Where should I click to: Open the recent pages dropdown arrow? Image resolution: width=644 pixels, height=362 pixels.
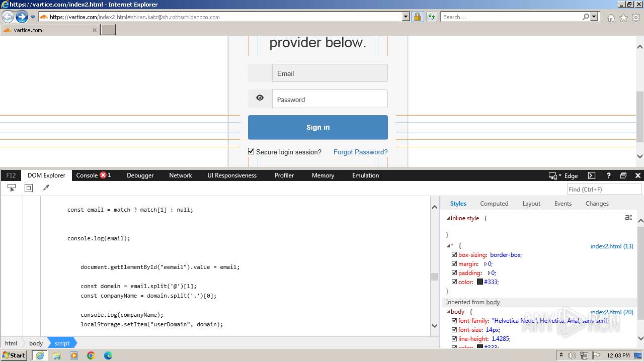(x=33, y=17)
